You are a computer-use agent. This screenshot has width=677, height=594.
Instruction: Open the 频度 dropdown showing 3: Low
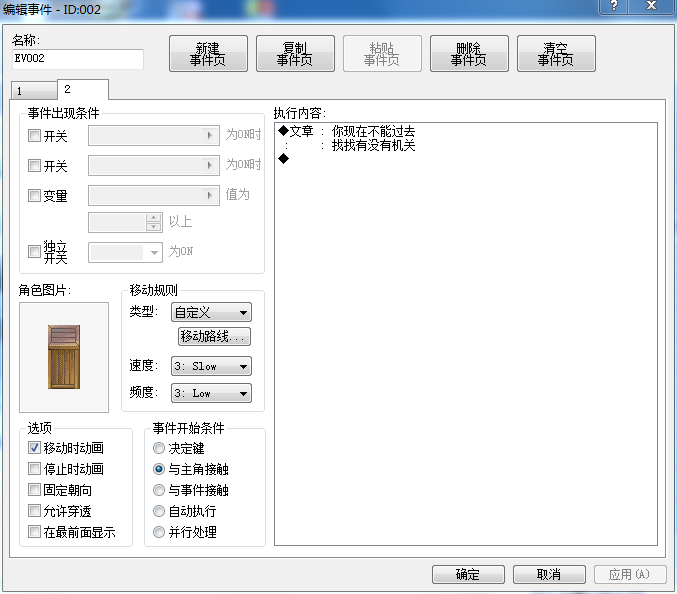pyautogui.click(x=211, y=393)
